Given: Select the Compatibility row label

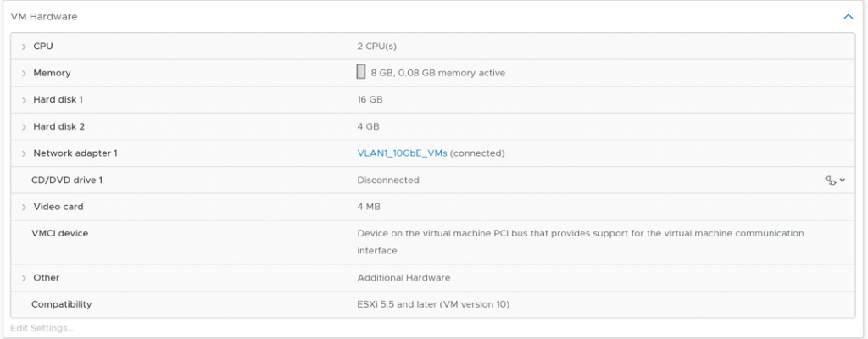Looking at the screenshot, I should tap(61, 304).
